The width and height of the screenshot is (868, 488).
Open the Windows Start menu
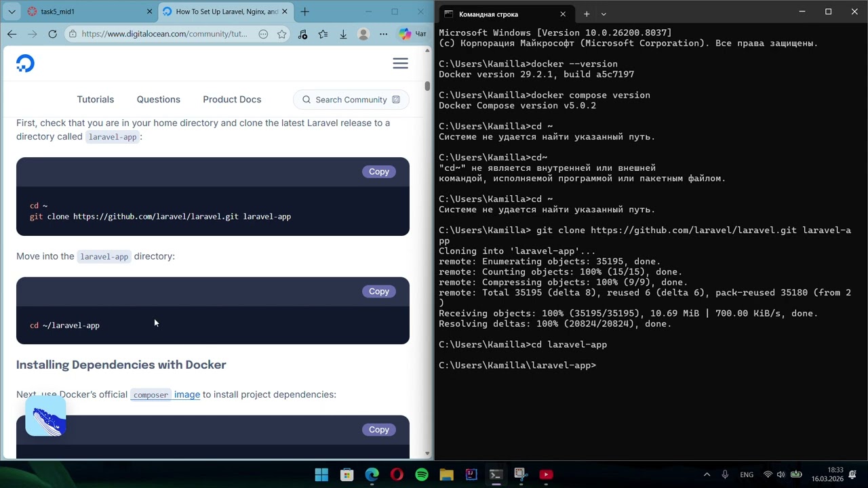pyautogui.click(x=321, y=474)
